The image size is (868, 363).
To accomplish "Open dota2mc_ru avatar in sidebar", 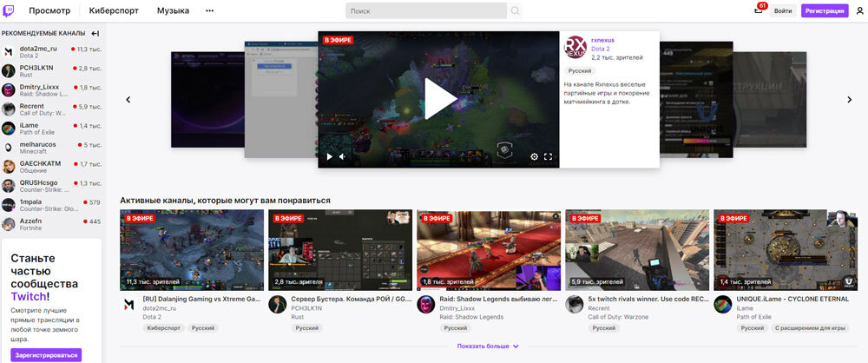I will pos(9,52).
